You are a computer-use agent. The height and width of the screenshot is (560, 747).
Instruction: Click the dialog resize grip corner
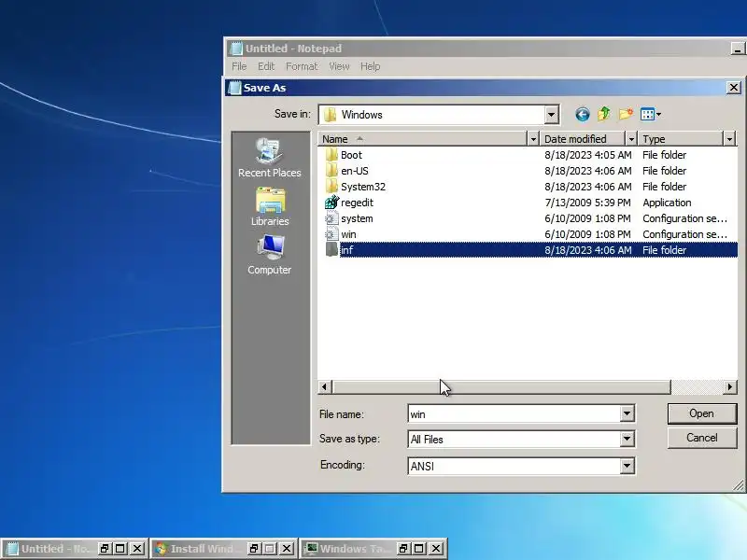739,484
